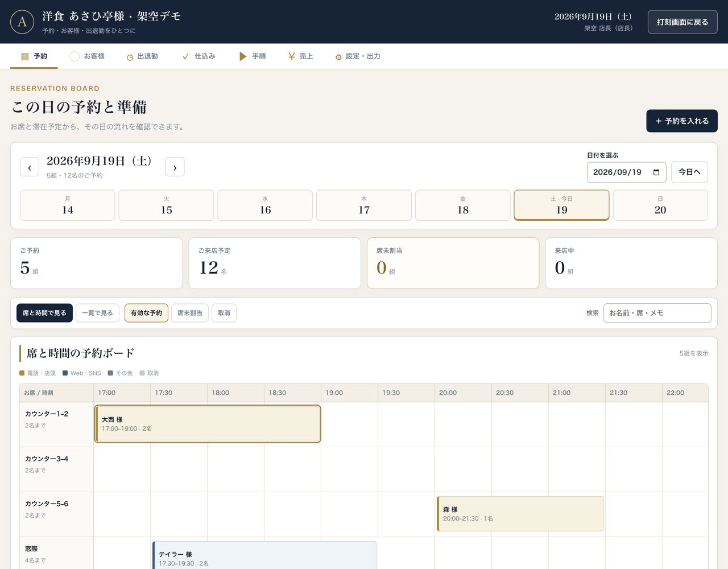
Task: Advance to the next day with the right chevron
Action: point(175,167)
